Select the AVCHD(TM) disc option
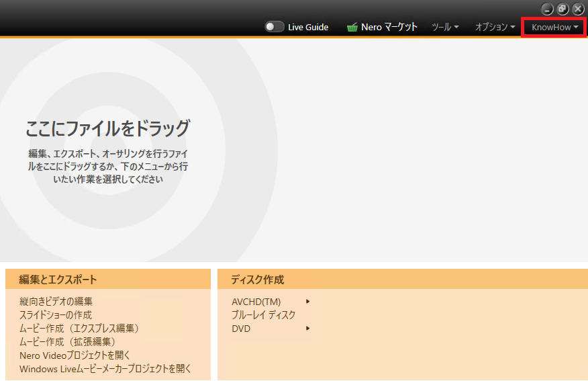This screenshot has width=588, height=381. [x=256, y=302]
